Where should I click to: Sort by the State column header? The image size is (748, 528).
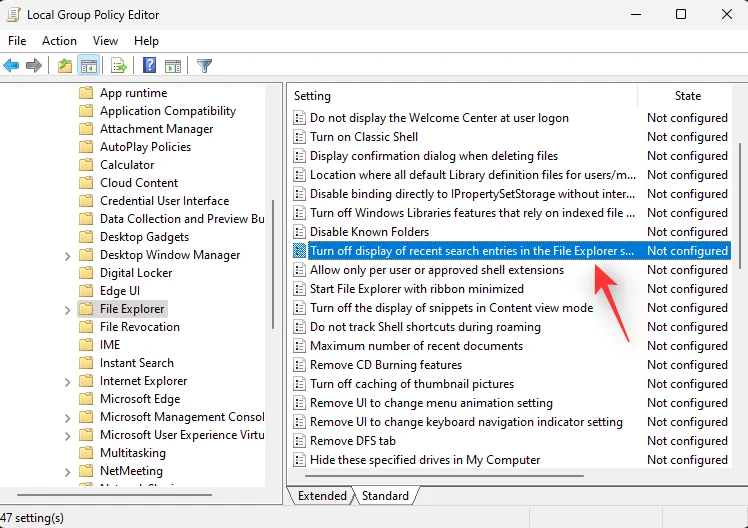point(685,96)
